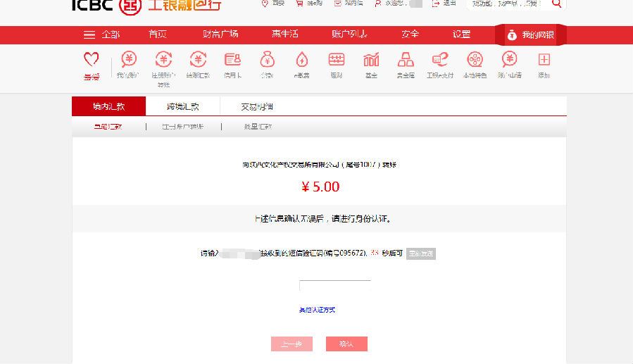The image size is (633, 364).
Task: Click the 退出 logout icon
Action: [x=436, y=4]
